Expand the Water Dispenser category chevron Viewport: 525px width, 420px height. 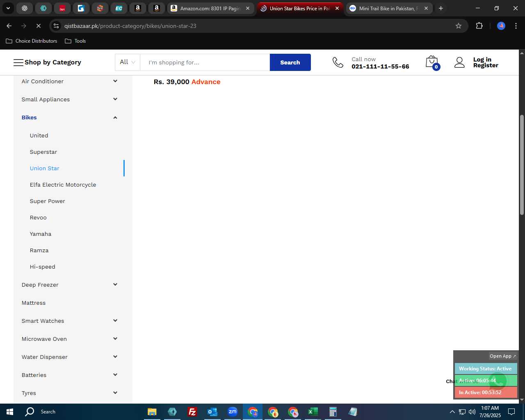(115, 357)
